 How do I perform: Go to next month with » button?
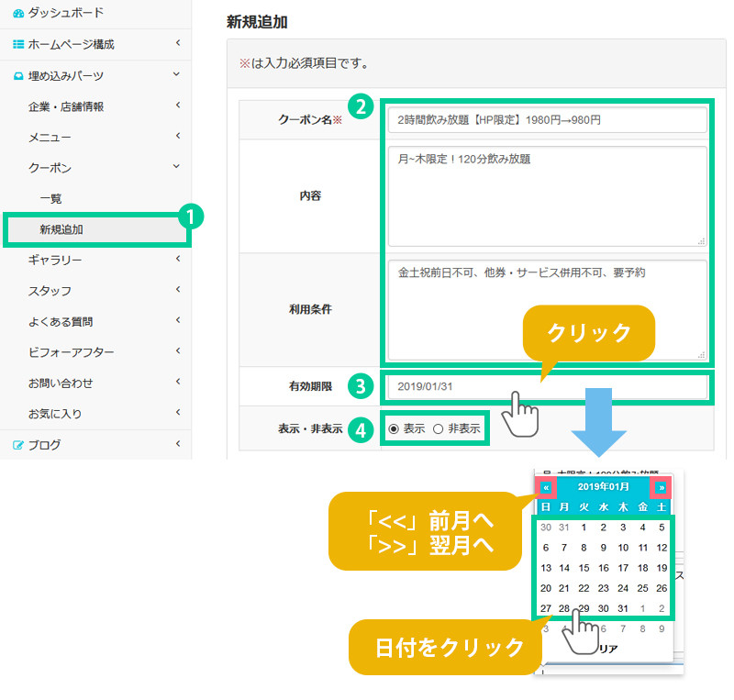(660, 487)
